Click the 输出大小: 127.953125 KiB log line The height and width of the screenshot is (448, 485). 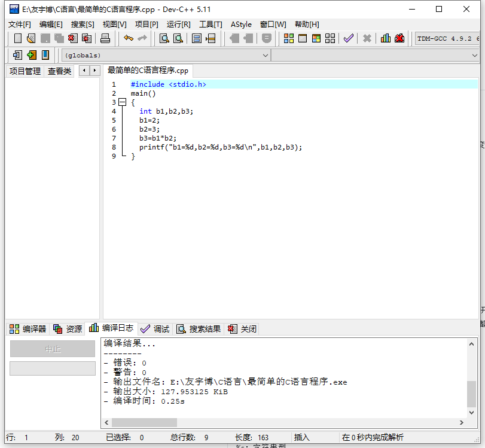tap(166, 392)
